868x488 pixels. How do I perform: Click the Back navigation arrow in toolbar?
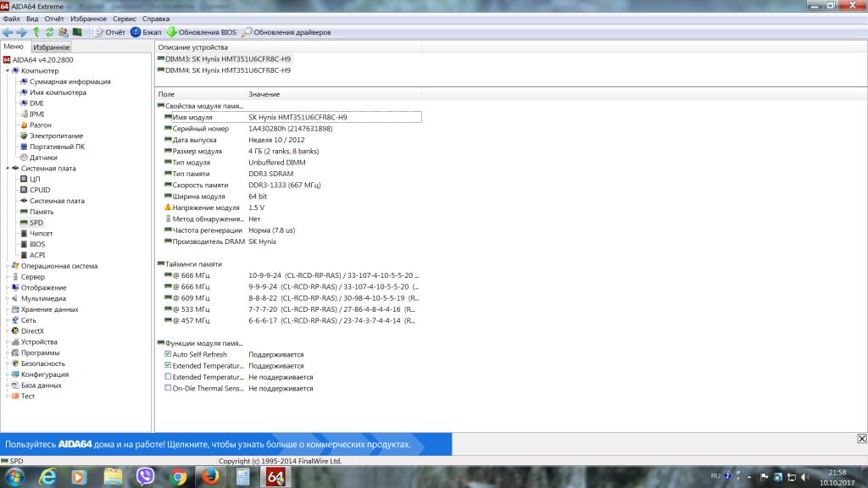[x=8, y=32]
